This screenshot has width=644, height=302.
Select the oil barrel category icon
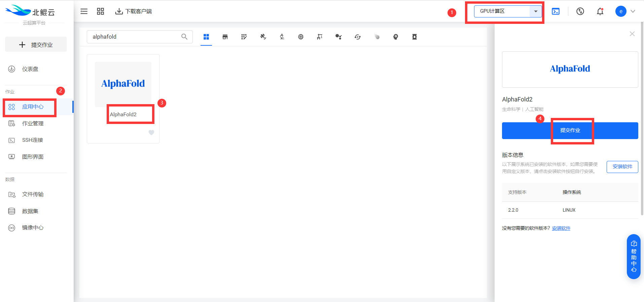415,37
